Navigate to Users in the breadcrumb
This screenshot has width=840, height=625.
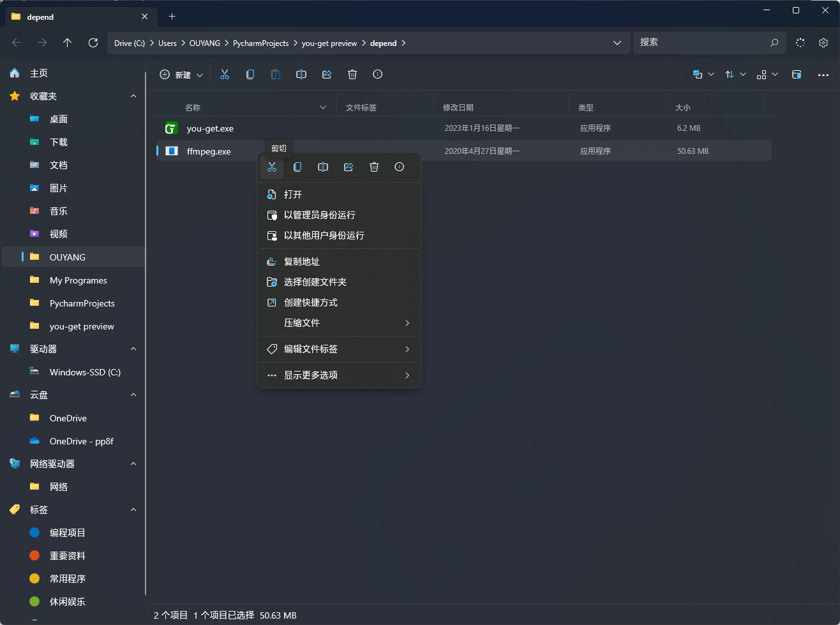click(x=167, y=43)
